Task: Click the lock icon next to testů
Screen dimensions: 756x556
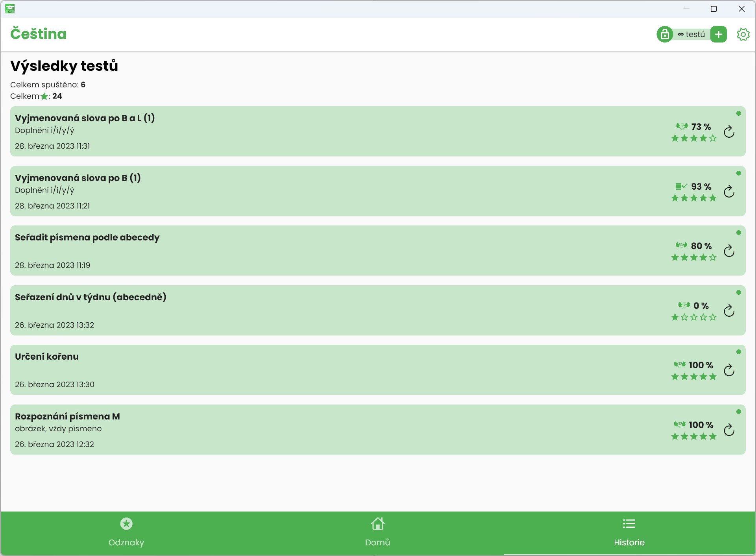Action: pyautogui.click(x=665, y=34)
